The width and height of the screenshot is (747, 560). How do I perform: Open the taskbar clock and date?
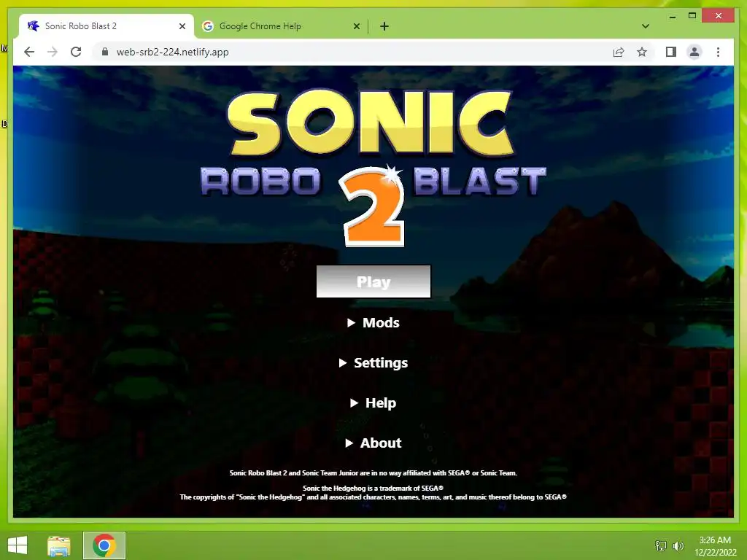point(715,545)
